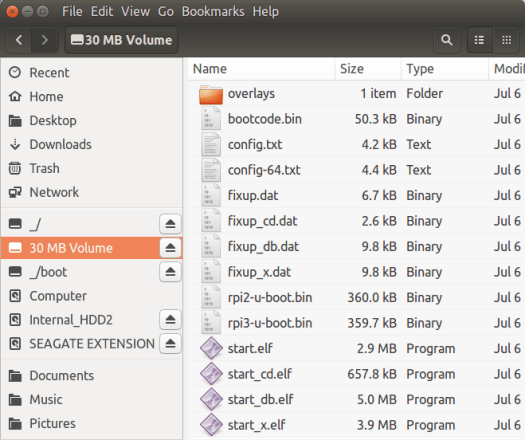Select the start.elf program icon
Screen dimensions: 525x440
[x=211, y=349]
